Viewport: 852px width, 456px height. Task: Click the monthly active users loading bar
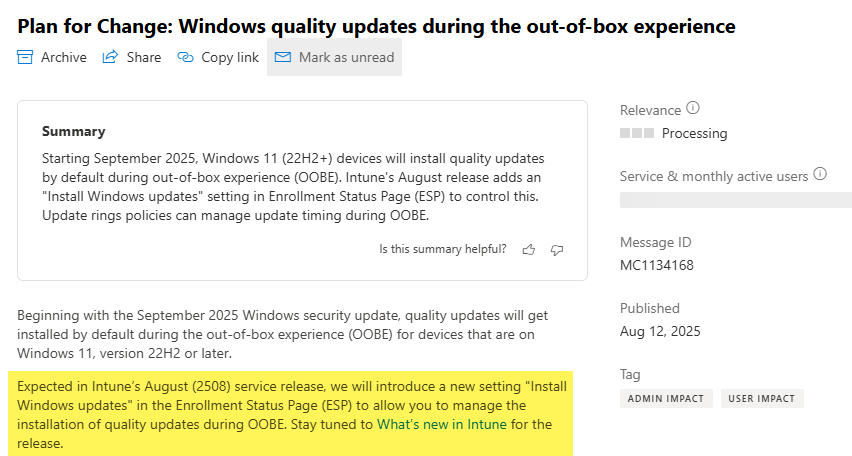[736, 199]
